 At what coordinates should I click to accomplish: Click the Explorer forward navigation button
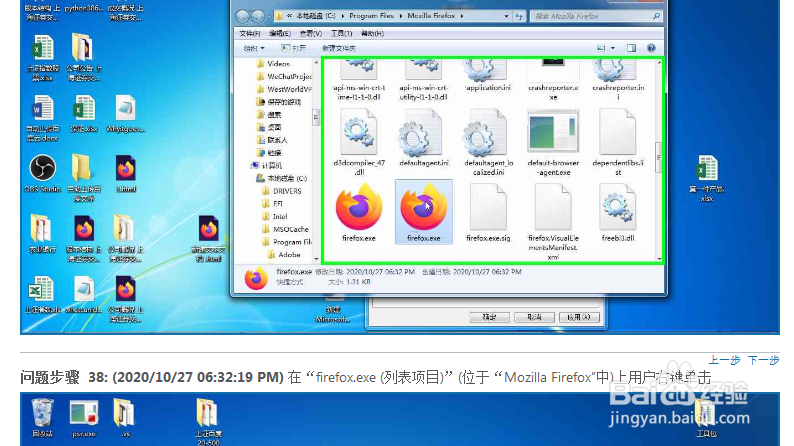[258, 16]
